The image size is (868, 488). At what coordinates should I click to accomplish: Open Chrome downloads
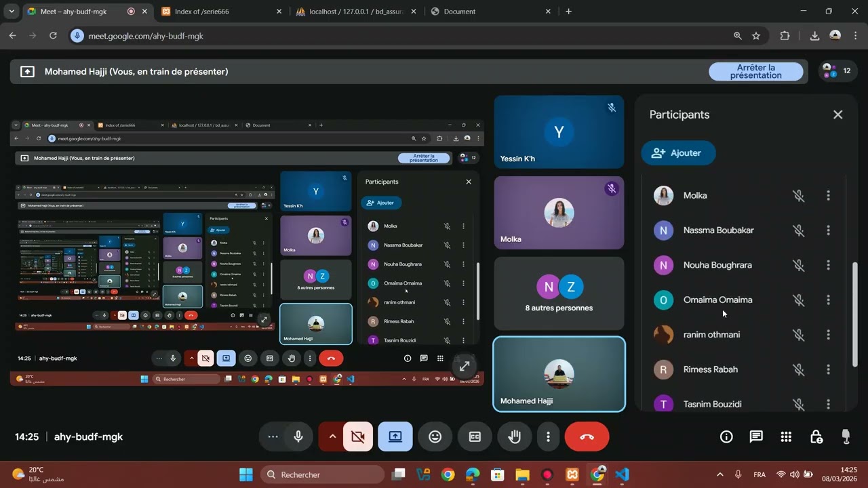(814, 36)
